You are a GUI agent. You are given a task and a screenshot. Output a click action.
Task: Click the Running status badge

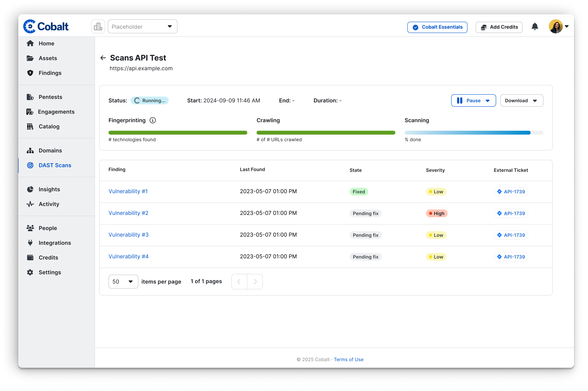(x=149, y=100)
